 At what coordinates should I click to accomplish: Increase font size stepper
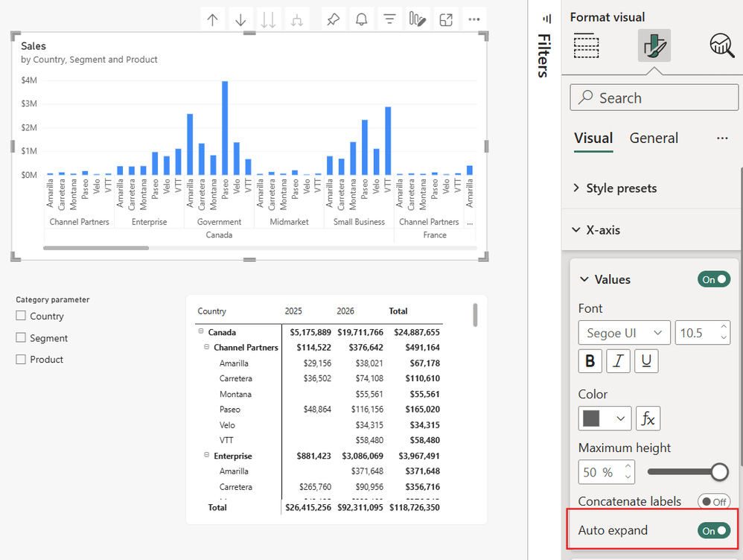723,327
